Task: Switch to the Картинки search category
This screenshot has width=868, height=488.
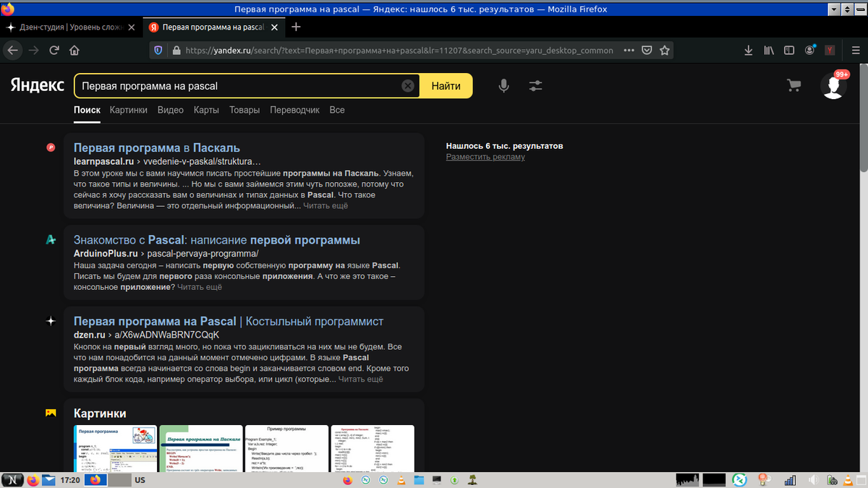Action: pyautogui.click(x=129, y=110)
